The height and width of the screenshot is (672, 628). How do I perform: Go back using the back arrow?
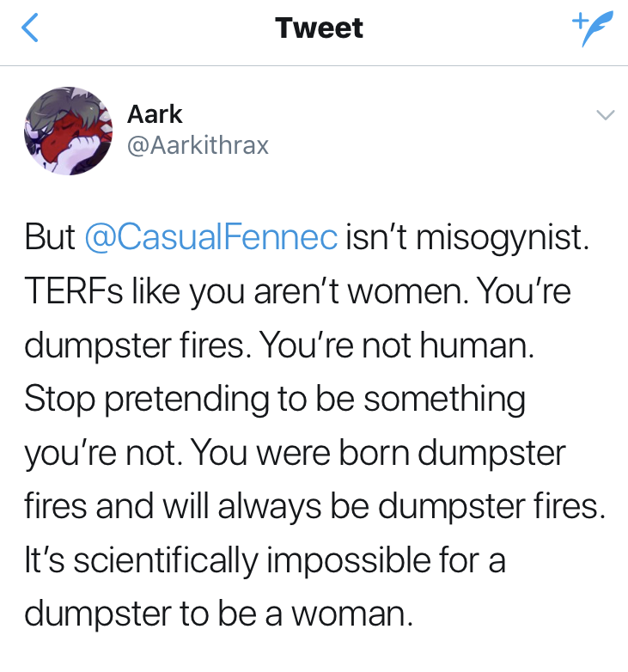(x=31, y=28)
